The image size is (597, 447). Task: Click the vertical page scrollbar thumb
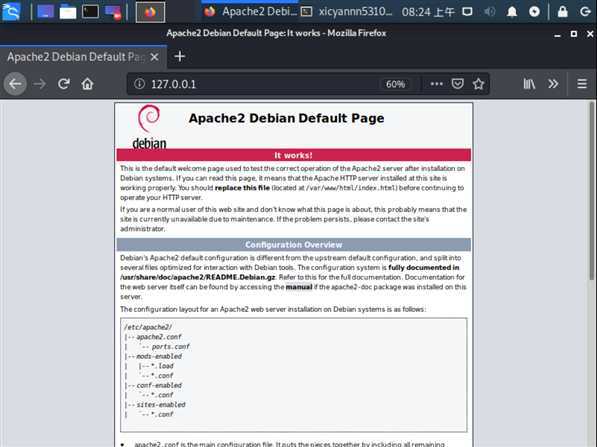tap(591, 190)
